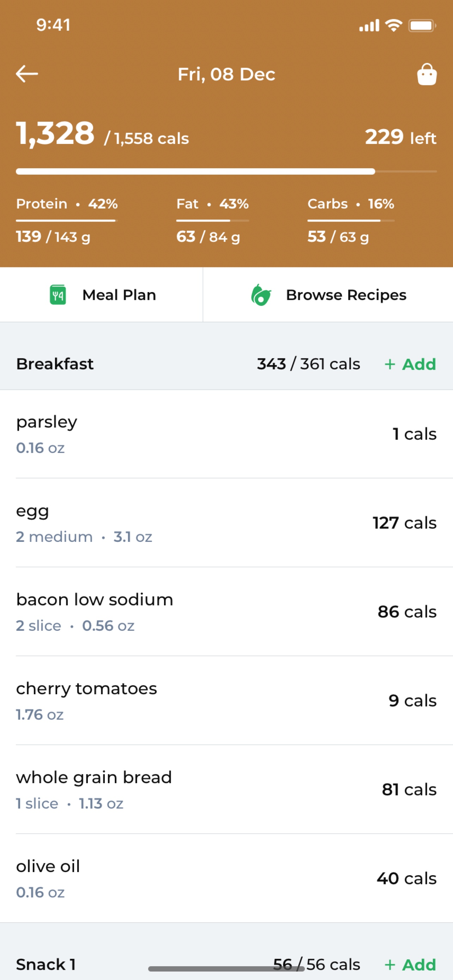This screenshot has height=980, width=453.
Task: Select the bacon low sodium item
Action: 226,612
